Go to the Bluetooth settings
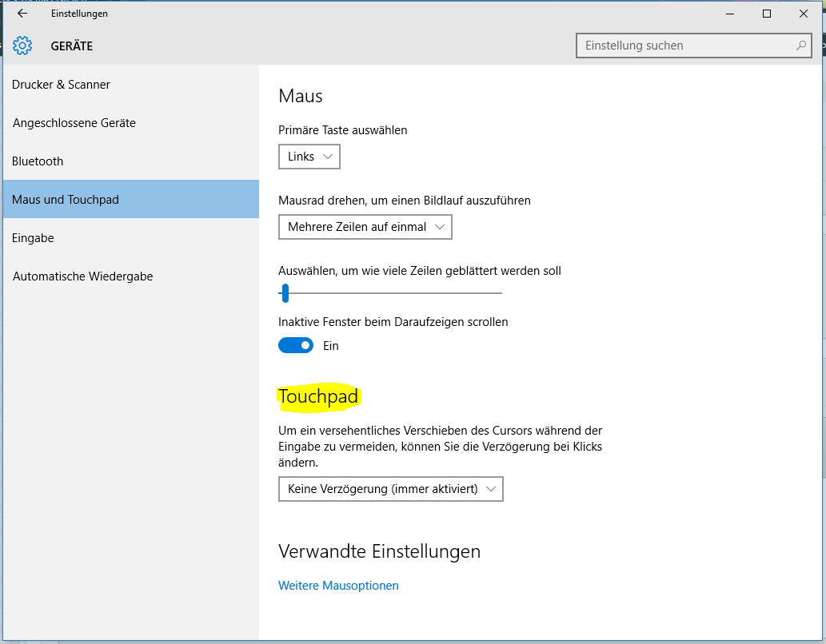Viewport: 826px width, 644px height. point(38,161)
